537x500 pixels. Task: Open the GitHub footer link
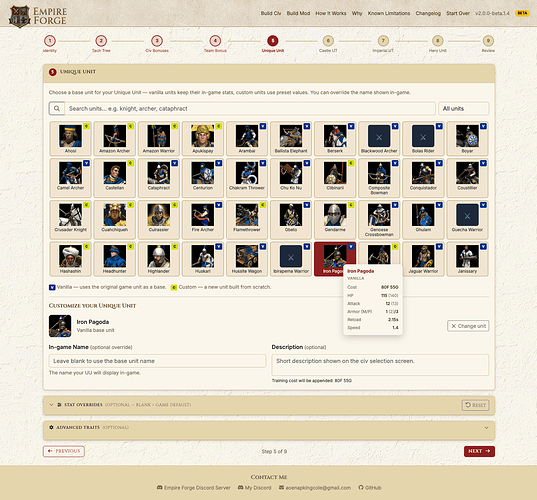(x=370, y=487)
